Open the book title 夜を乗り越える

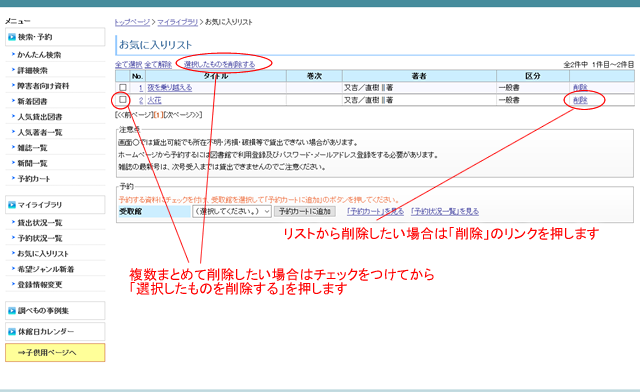click(x=169, y=87)
